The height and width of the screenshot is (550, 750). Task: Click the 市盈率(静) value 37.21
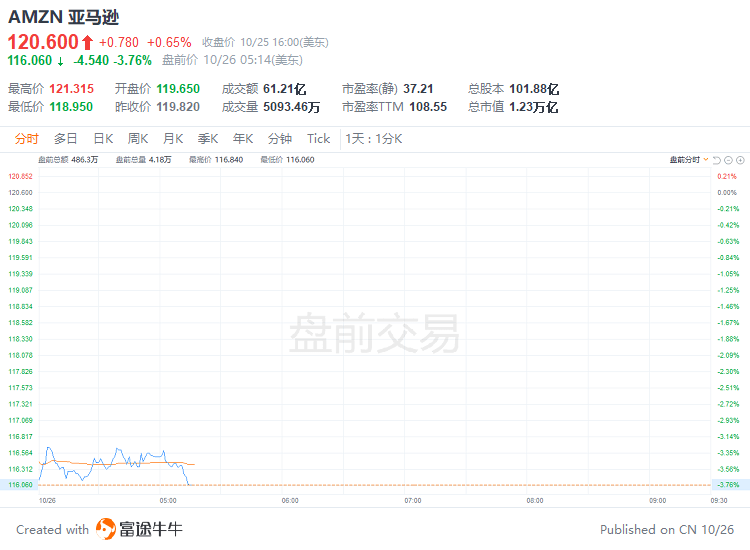(418, 89)
